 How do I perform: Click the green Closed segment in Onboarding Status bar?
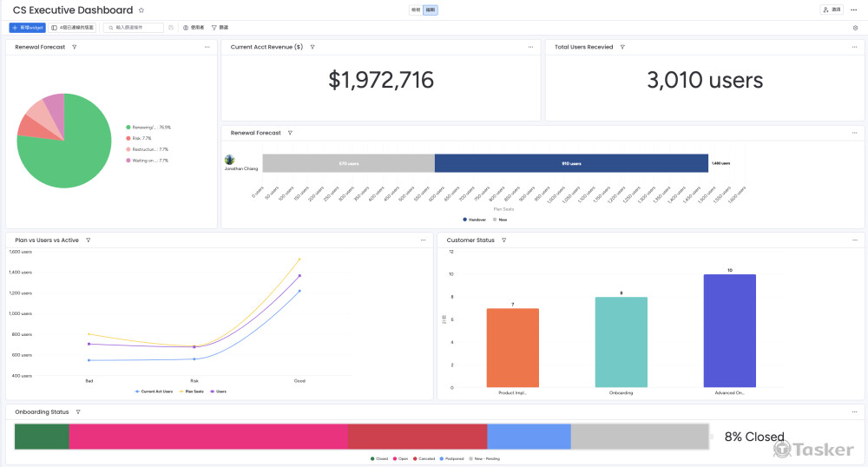click(x=42, y=437)
